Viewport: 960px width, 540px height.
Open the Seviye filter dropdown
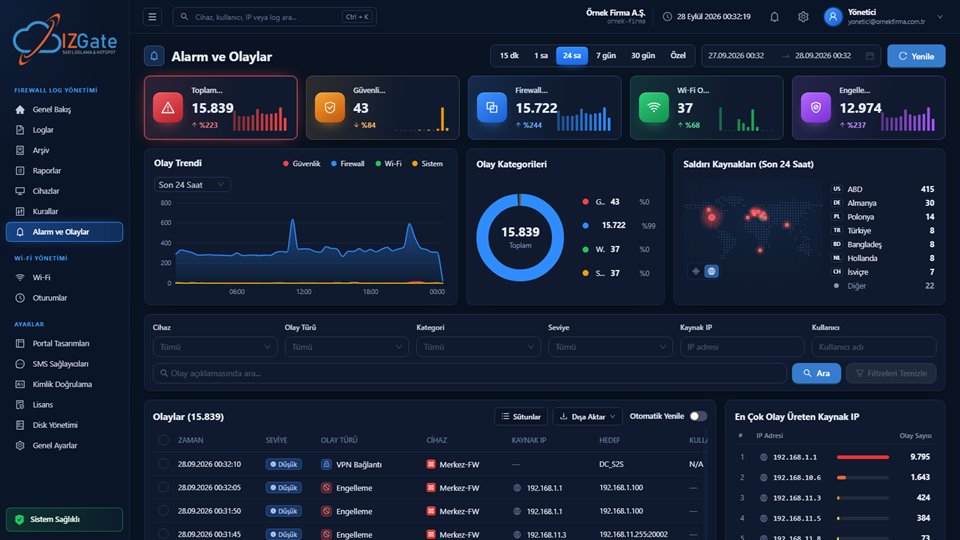click(610, 347)
